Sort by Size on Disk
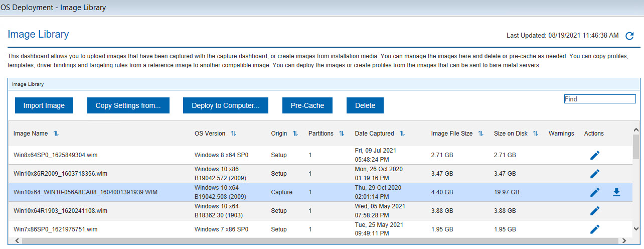This screenshot has width=644, height=249. [x=536, y=134]
